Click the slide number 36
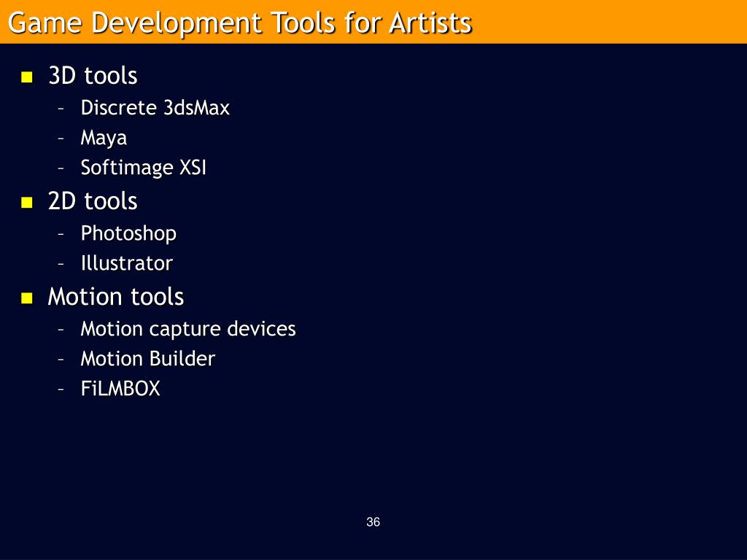The height and width of the screenshot is (560, 747). [x=373, y=522]
